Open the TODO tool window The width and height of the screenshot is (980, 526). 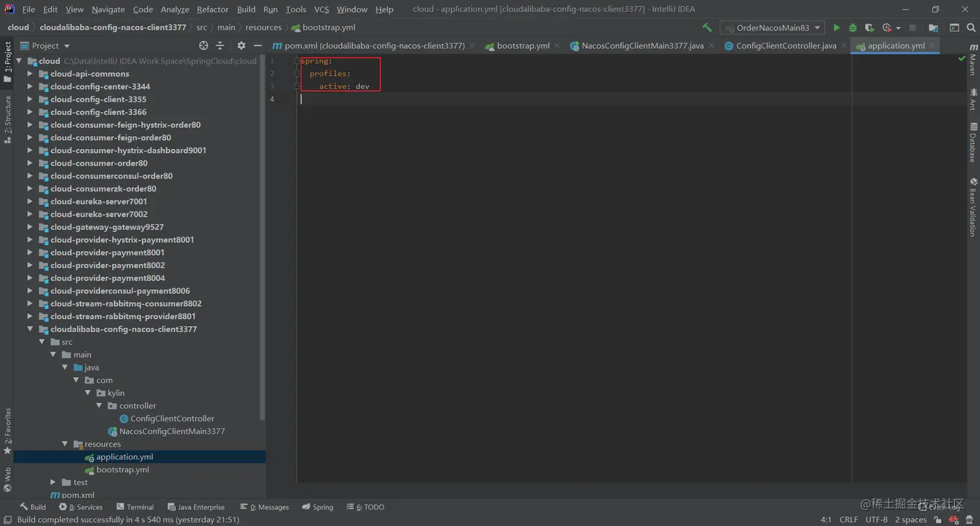366,507
